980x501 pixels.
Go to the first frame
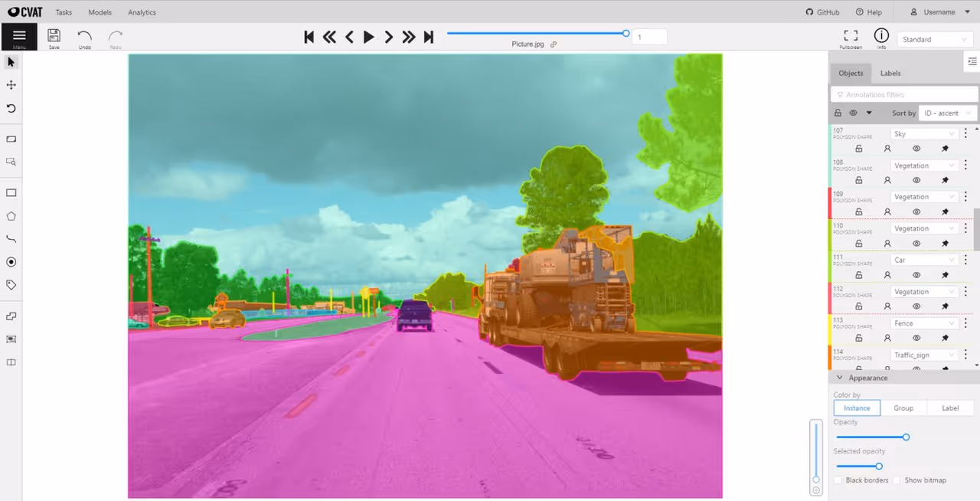pyautogui.click(x=309, y=37)
